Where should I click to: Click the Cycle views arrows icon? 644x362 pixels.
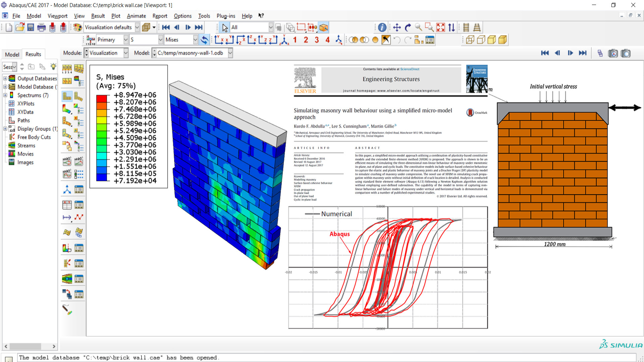[x=451, y=27]
